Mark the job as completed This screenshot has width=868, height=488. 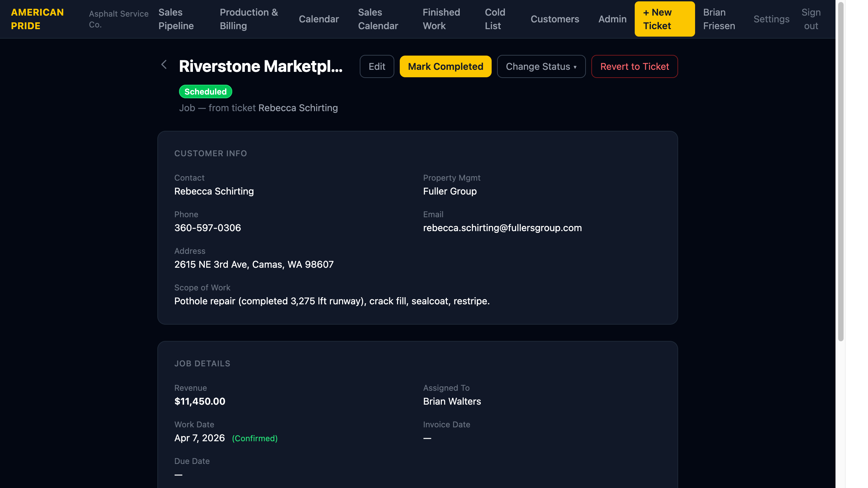pos(446,66)
